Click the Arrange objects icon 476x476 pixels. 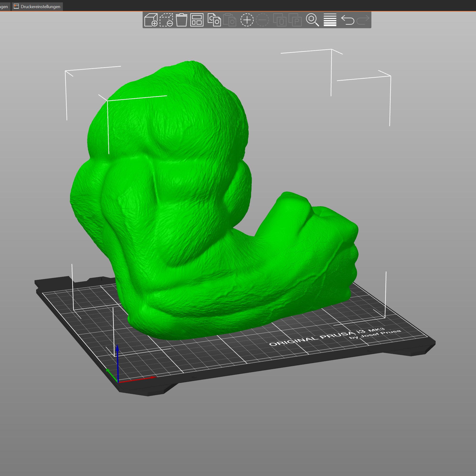pos(197,20)
